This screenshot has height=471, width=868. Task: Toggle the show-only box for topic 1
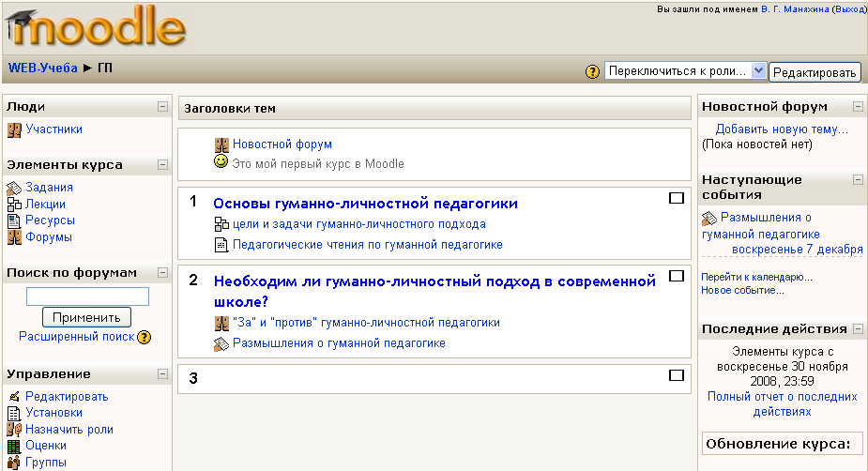pos(676,198)
